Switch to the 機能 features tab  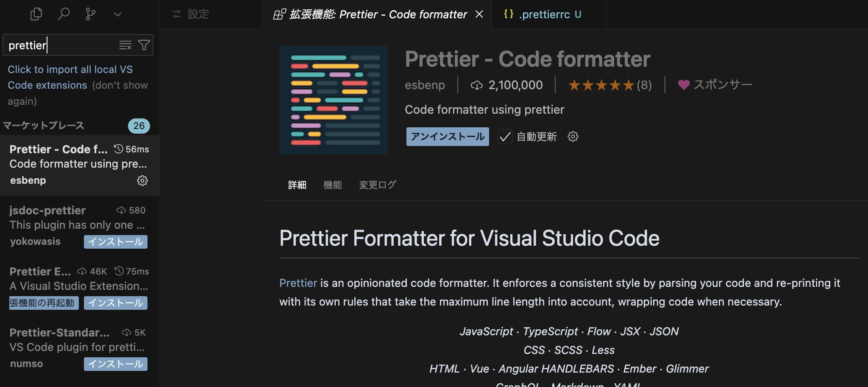tap(332, 185)
